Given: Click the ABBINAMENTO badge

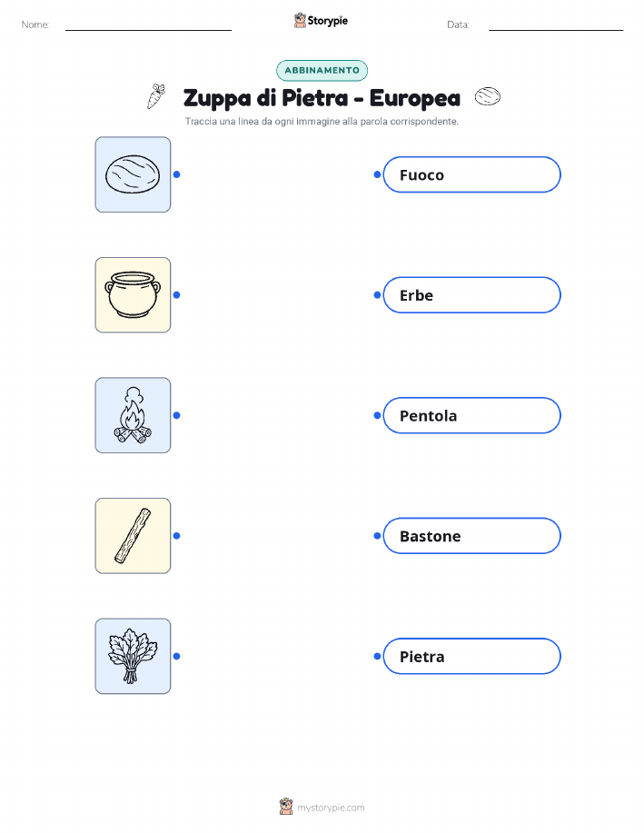Looking at the screenshot, I should [x=322, y=70].
